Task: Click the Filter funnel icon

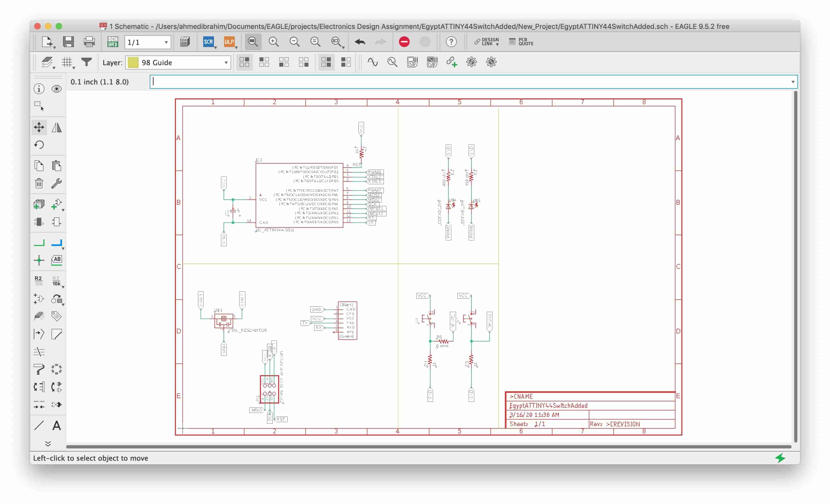Action: coord(87,62)
